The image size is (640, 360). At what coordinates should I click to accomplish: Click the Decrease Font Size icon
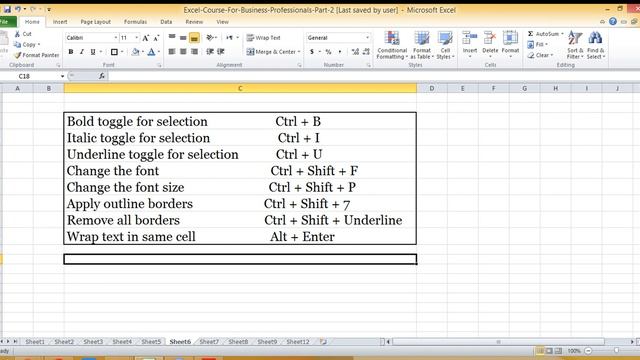[156, 38]
